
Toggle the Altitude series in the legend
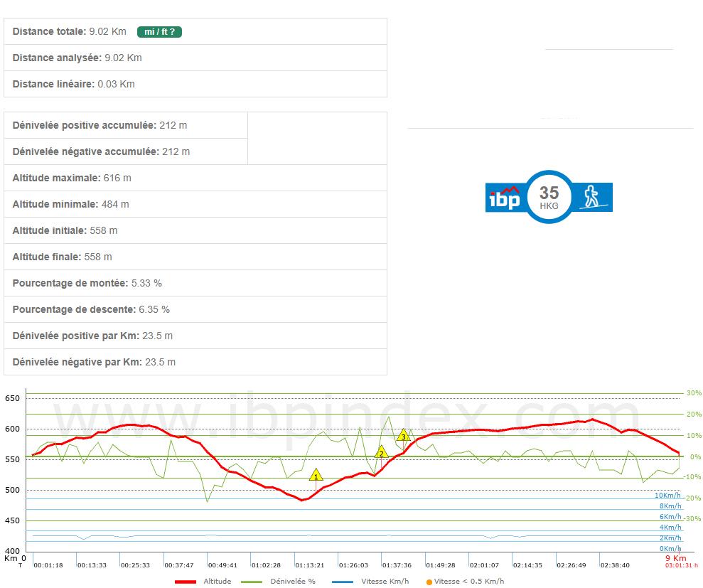[x=203, y=581]
